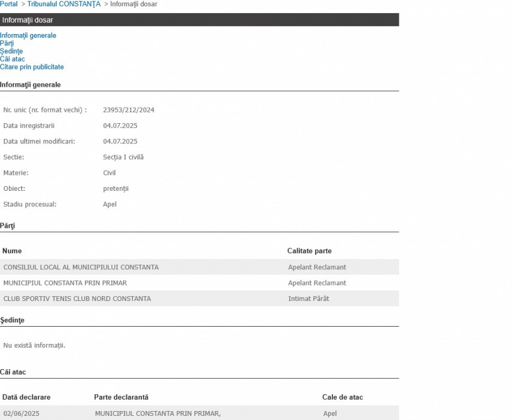The height and width of the screenshot is (420, 512).
Task: Click the Informații dosar dark header bar
Action: pyautogui.click(x=199, y=20)
